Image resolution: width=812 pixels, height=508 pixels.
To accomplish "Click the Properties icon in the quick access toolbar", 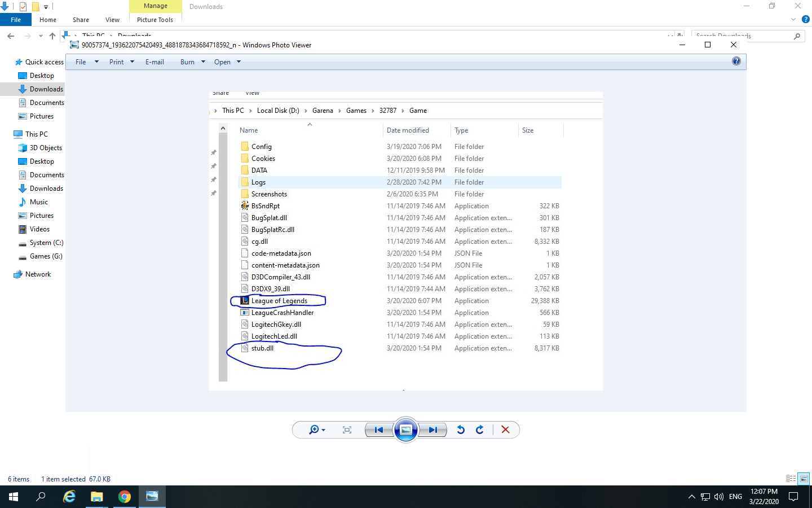I will [23, 7].
